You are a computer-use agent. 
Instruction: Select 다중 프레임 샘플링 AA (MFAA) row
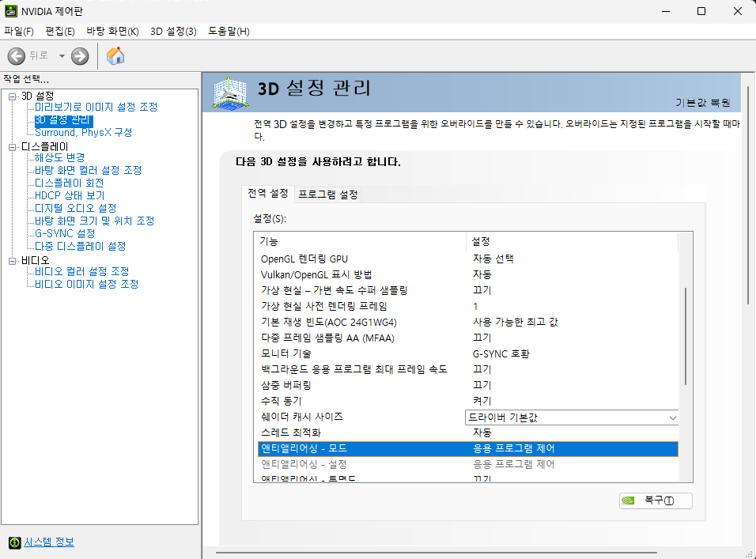click(x=467, y=338)
